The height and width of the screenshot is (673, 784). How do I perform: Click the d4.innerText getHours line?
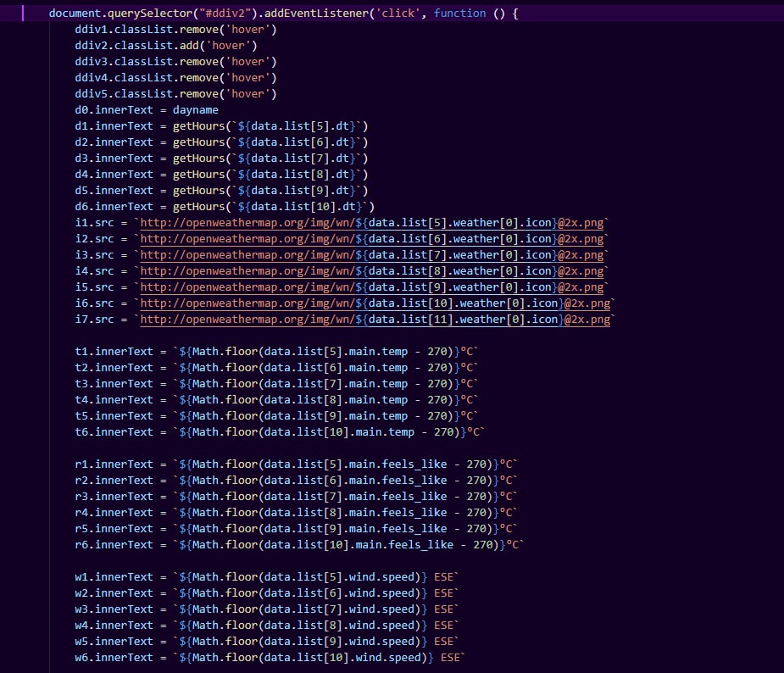[221, 174]
